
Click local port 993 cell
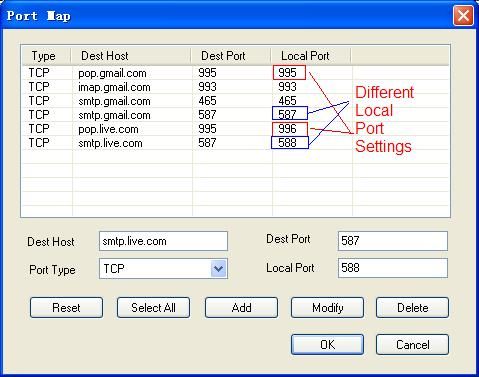click(x=287, y=87)
